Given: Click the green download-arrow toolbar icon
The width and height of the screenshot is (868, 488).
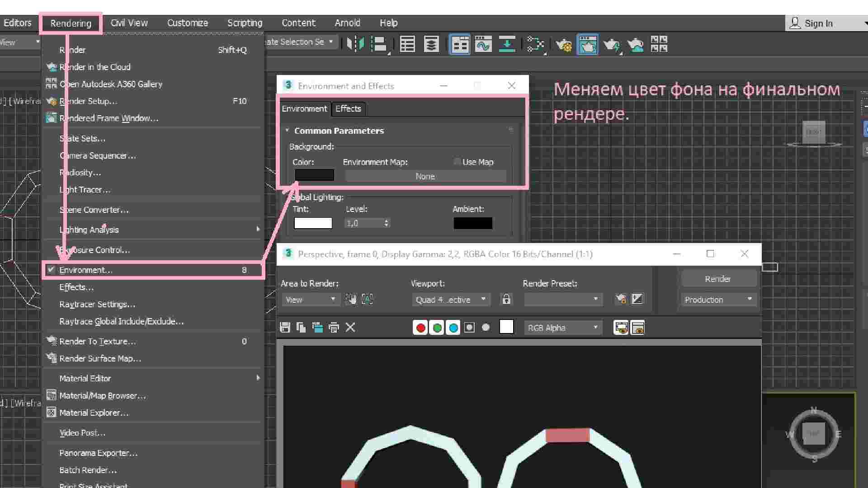Looking at the screenshot, I should [507, 44].
